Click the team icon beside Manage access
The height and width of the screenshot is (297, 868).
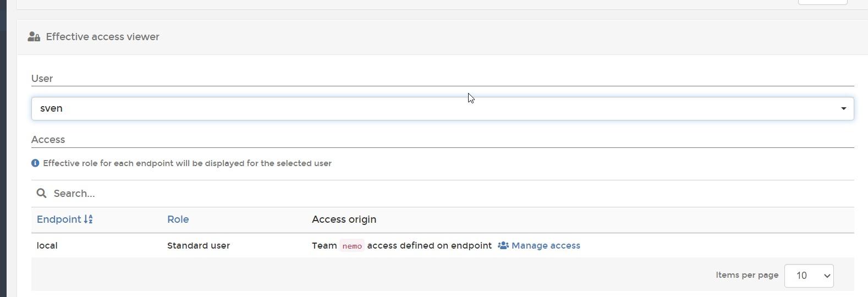(x=503, y=246)
